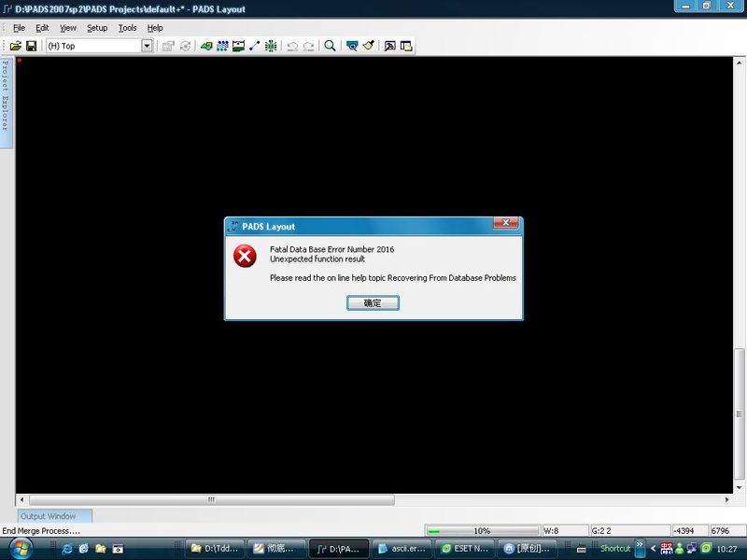Open the Tools menu
This screenshot has width=747, height=560.
(127, 28)
